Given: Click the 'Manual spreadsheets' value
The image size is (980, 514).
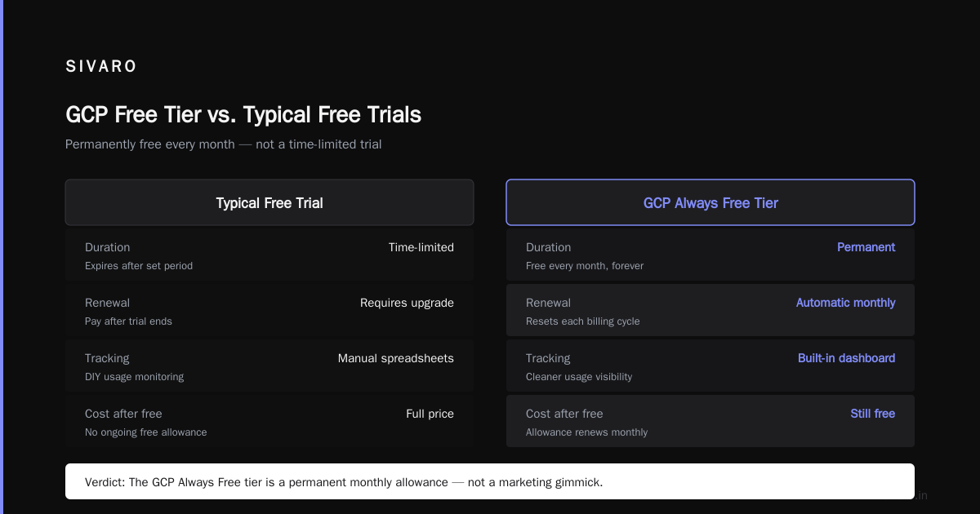Looking at the screenshot, I should point(396,358).
